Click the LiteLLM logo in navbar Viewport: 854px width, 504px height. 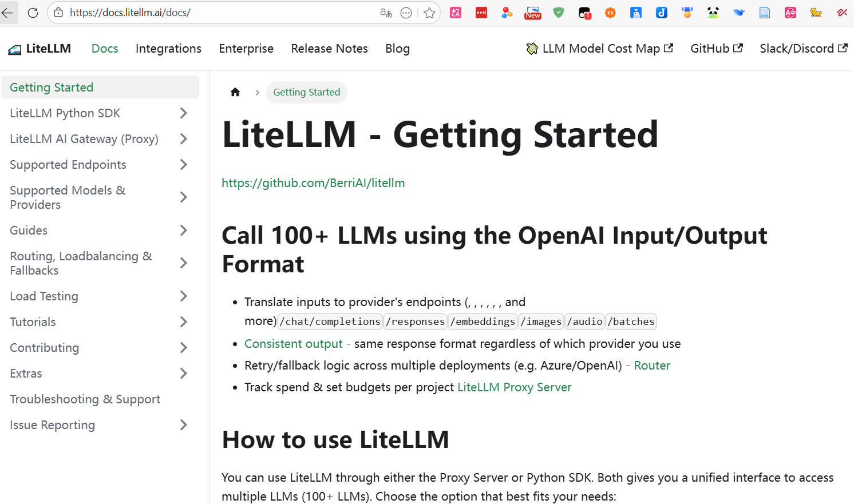[x=39, y=49]
